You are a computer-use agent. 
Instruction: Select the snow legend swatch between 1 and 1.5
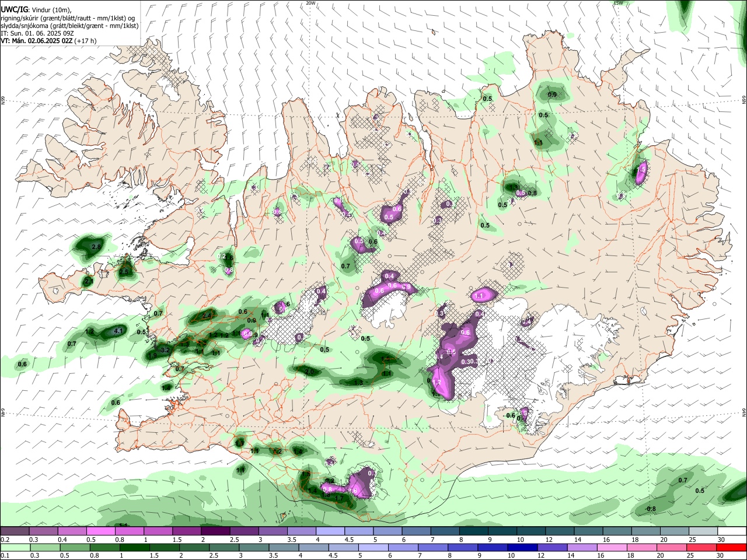[158, 531]
